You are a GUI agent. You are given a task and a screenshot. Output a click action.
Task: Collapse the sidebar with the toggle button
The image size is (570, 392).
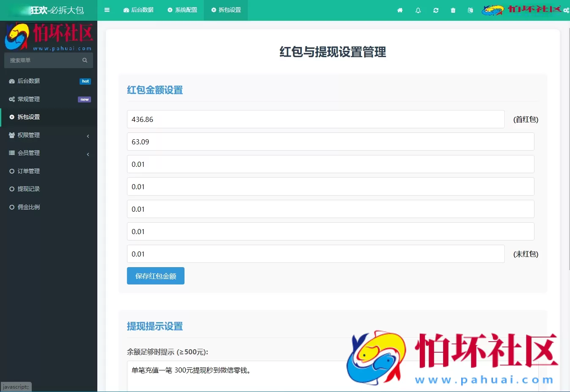click(x=107, y=10)
